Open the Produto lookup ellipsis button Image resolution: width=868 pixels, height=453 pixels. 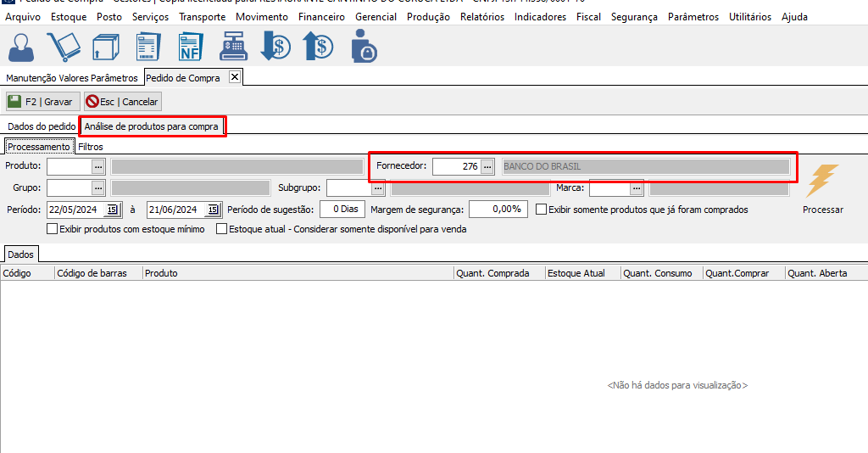tap(98, 166)
